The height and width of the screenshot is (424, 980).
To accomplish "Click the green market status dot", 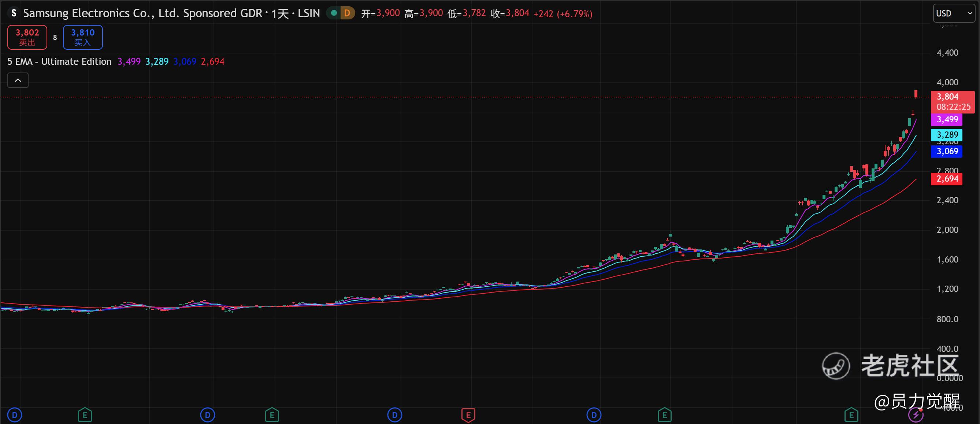I will pos(334,13).
